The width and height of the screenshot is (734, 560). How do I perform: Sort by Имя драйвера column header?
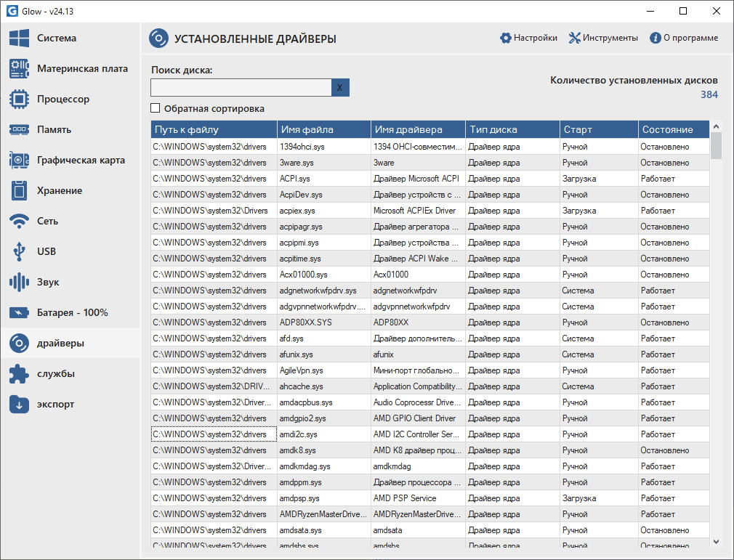[x=419, y=129]
